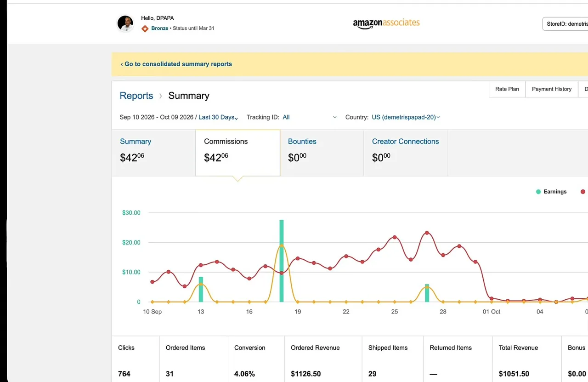
Task: Click the $30.00 y-axis label
Action: [131, 213]
